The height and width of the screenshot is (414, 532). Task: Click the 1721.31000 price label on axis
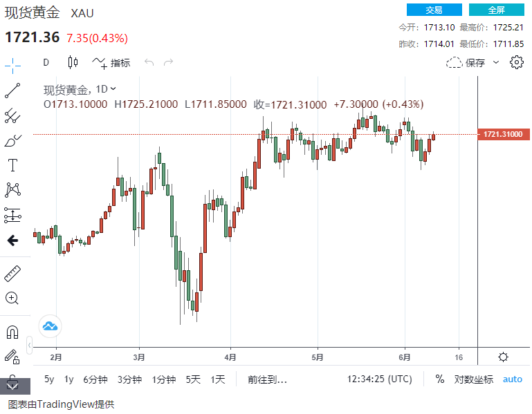[503, 134]
